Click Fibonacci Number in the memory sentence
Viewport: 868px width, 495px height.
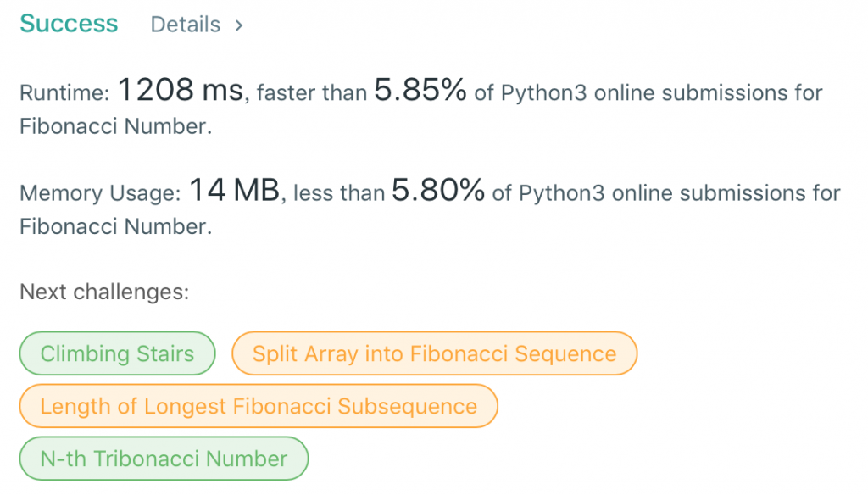click(x=113, y=227)
